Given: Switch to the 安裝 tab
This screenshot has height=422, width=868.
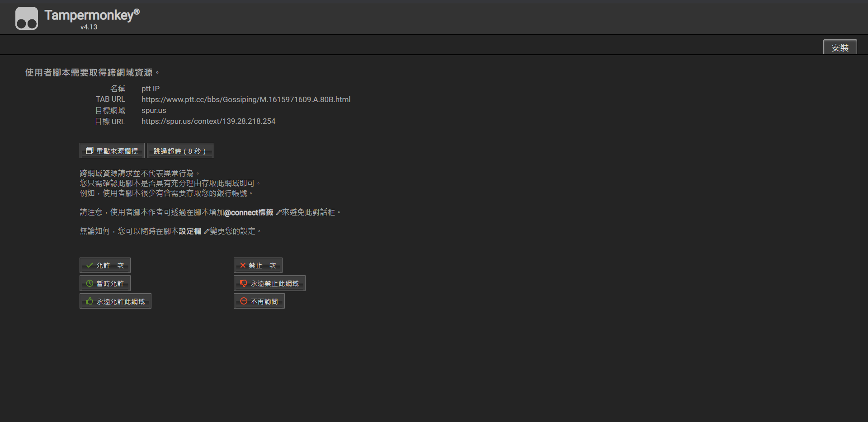Looking at the screenshot, I should click(840, 47).
